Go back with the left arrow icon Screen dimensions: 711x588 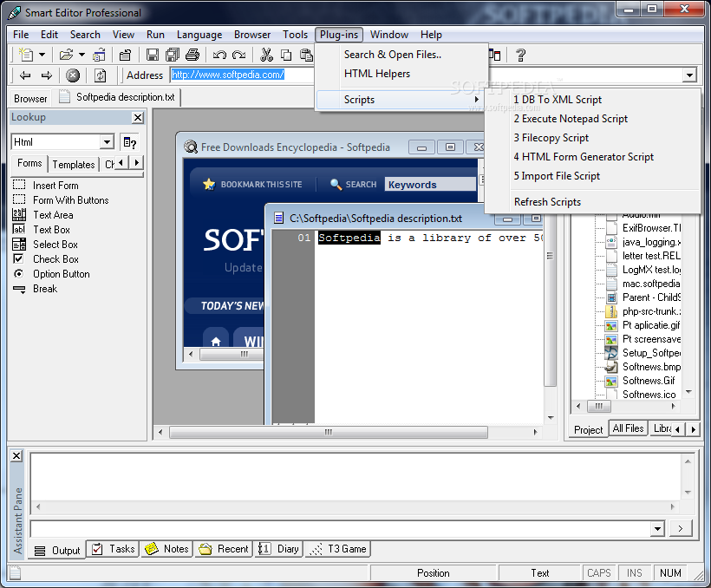pos(25,75)
